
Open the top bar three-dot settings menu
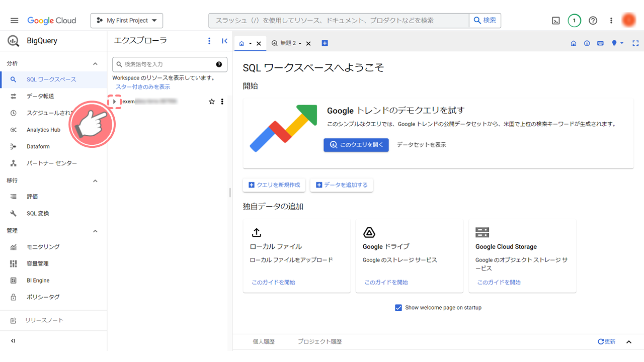(611, 21)
